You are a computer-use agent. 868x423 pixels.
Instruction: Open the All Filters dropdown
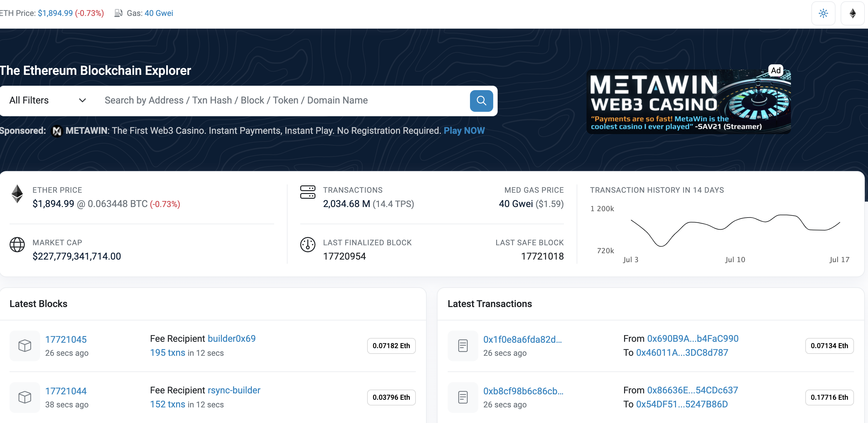coord(47,100)
